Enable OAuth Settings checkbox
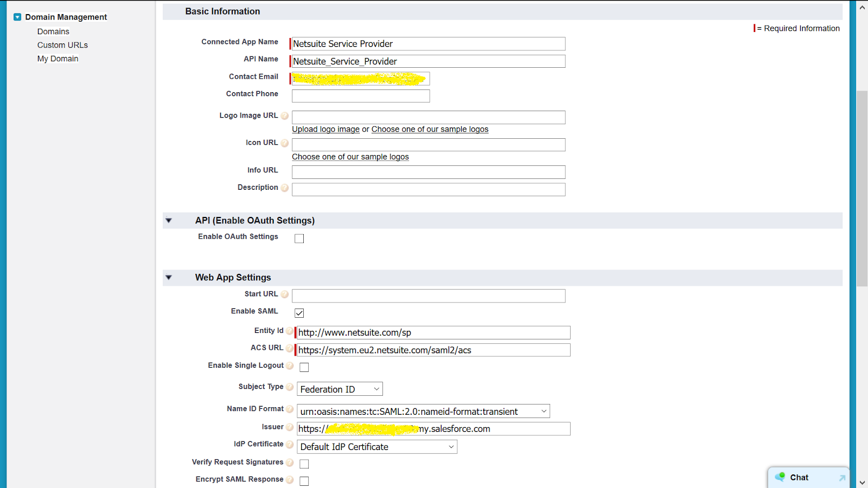The width and height of the screenshot is (868, 488). pos(299,238)
